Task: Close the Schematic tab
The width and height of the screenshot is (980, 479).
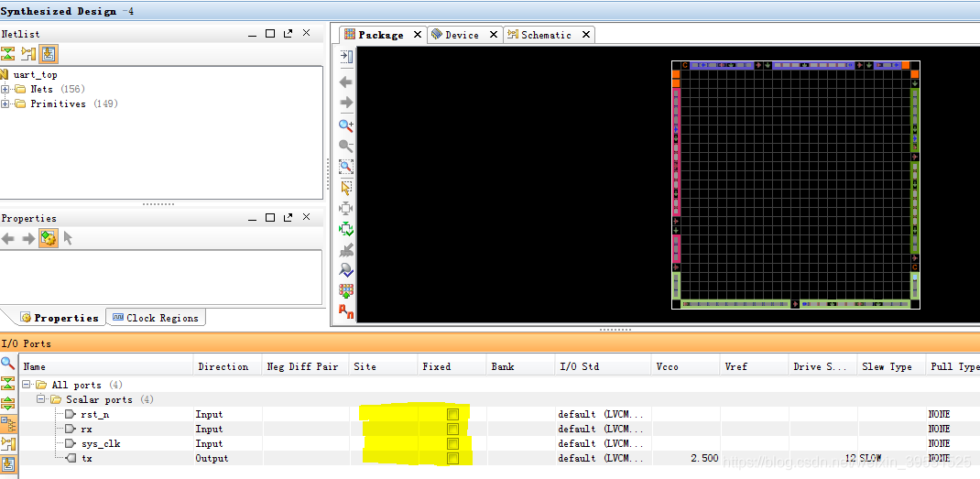Action: pos(585,35)
